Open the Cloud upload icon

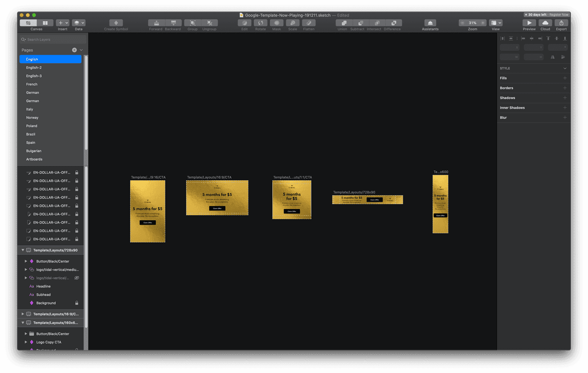pos(545,23)
